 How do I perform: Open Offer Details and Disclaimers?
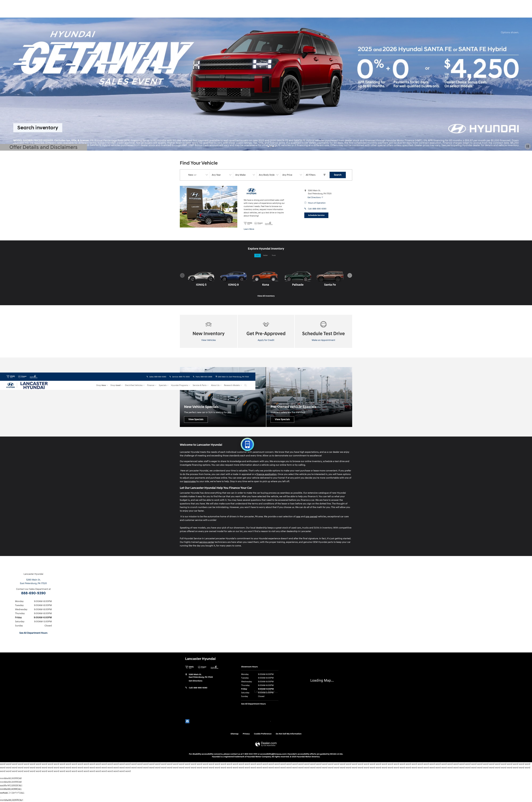tap(43, 147)
